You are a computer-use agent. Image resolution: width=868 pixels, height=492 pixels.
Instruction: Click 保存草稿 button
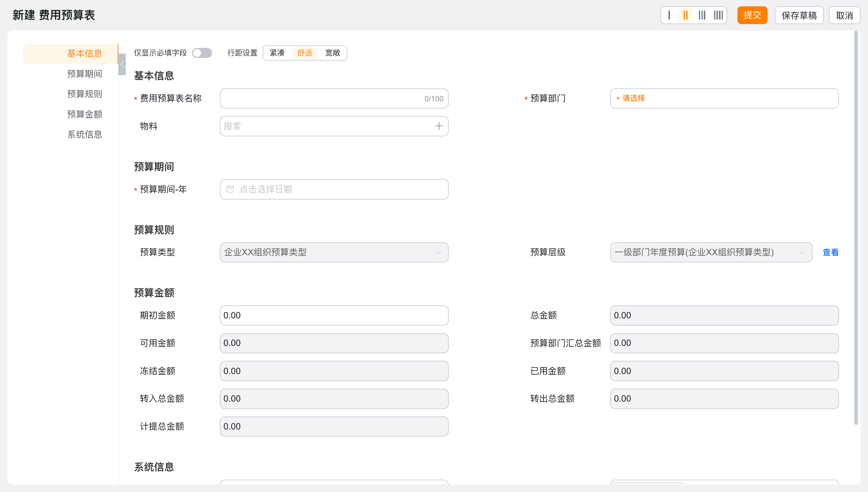[x=799, y=15]
